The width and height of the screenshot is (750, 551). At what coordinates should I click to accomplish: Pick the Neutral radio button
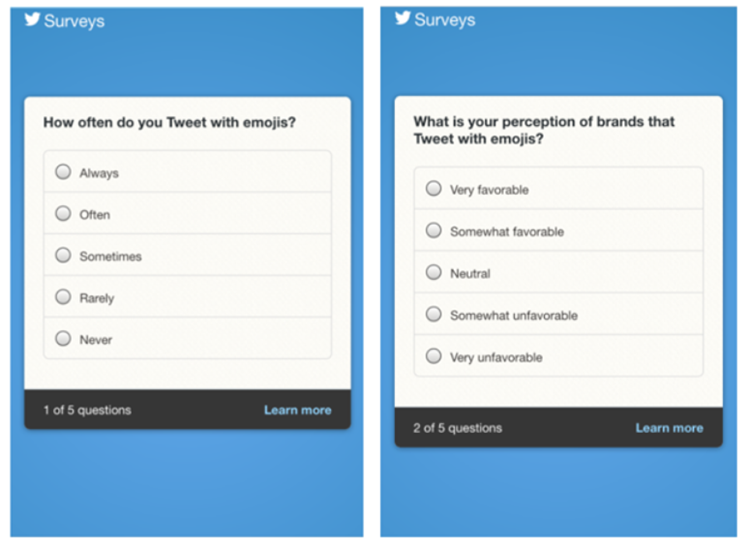click(434, 272)
